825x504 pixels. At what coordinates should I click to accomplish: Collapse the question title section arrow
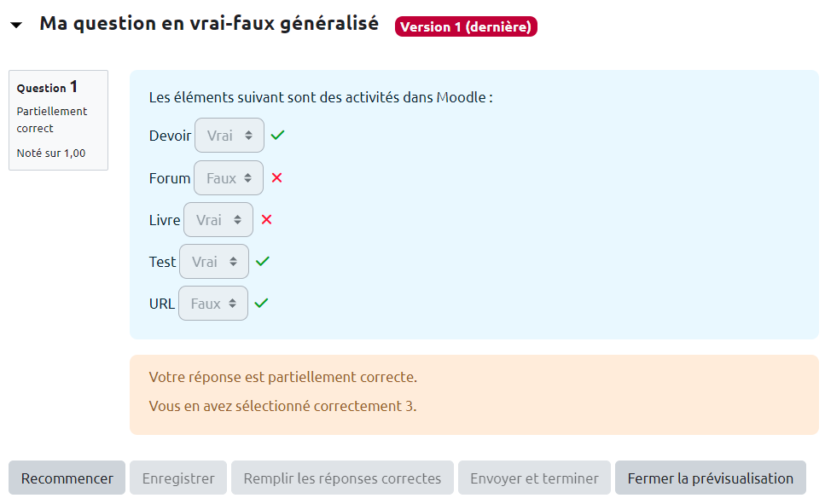click(x=16, y=26)
